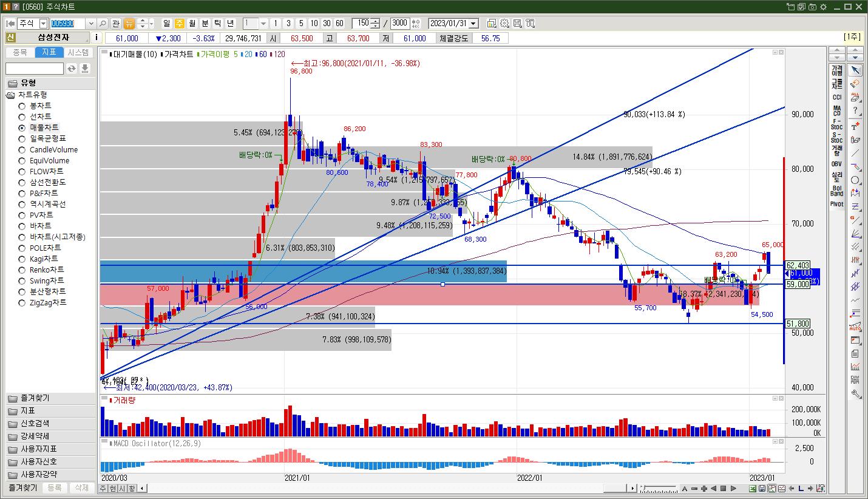Select the Fibonacci fan lines tool
Image resolution: width=868 pixels, height=499 pixels.
tap(855, 234)
